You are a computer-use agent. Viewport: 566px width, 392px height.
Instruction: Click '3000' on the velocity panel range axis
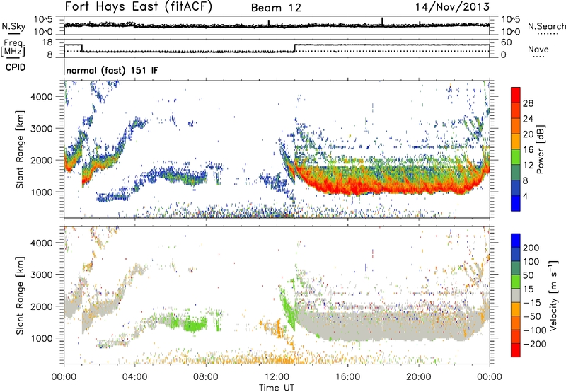pos(42,275)
